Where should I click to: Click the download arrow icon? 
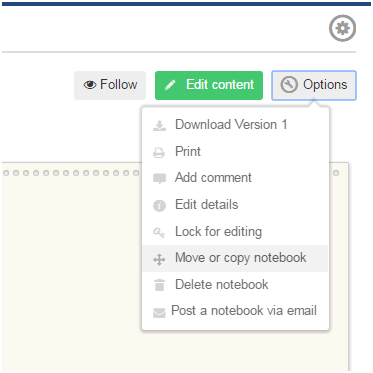coord(159,126)
